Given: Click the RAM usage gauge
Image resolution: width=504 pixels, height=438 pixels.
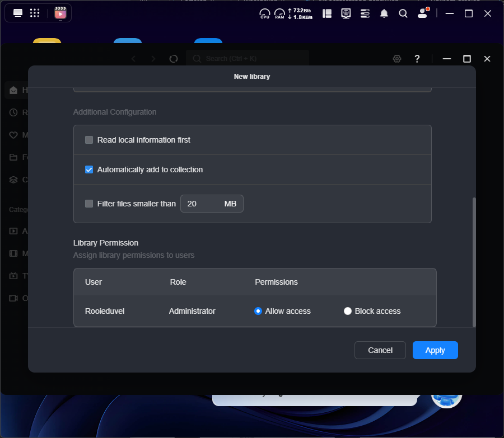Looking at the screenshot, I should coord(279,13).
